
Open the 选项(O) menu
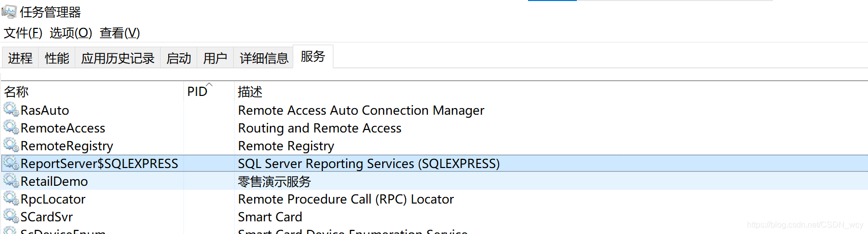click(71, 33)
